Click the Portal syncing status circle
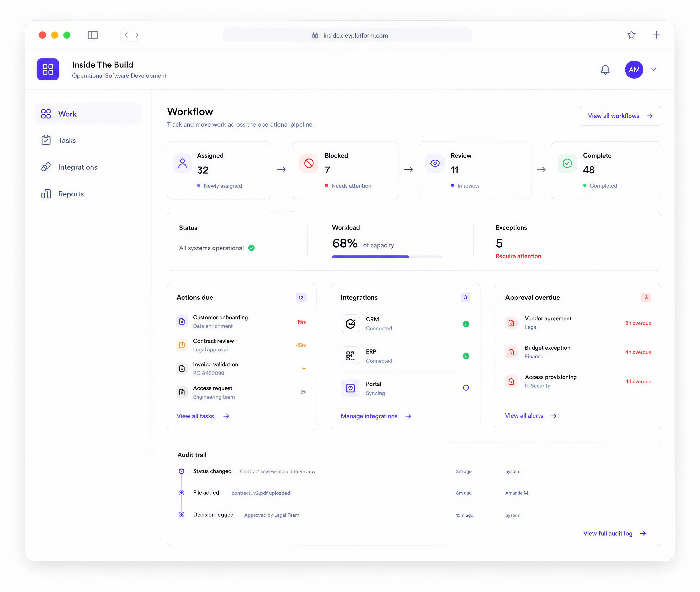 point(466,388)
